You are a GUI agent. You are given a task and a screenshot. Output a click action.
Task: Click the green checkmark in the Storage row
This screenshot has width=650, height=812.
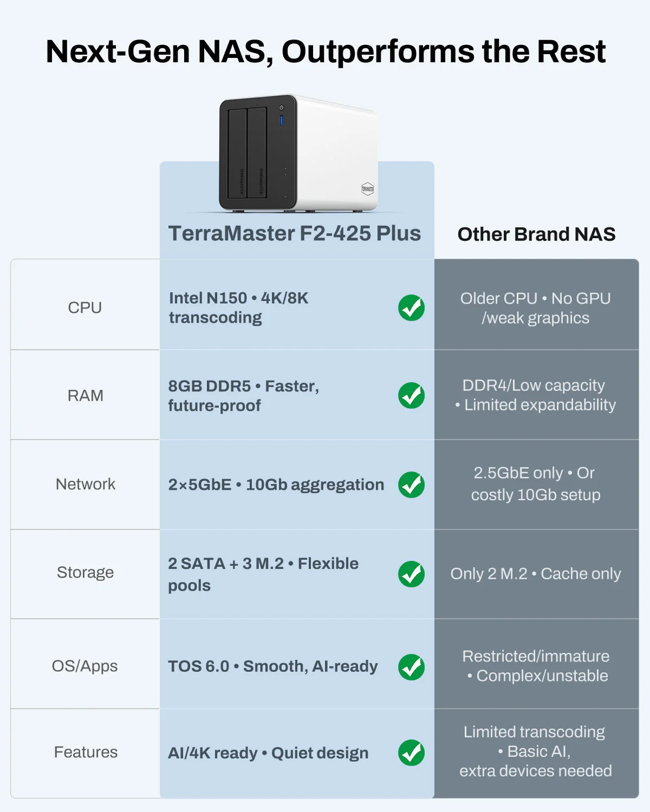(x=411, y=574)
